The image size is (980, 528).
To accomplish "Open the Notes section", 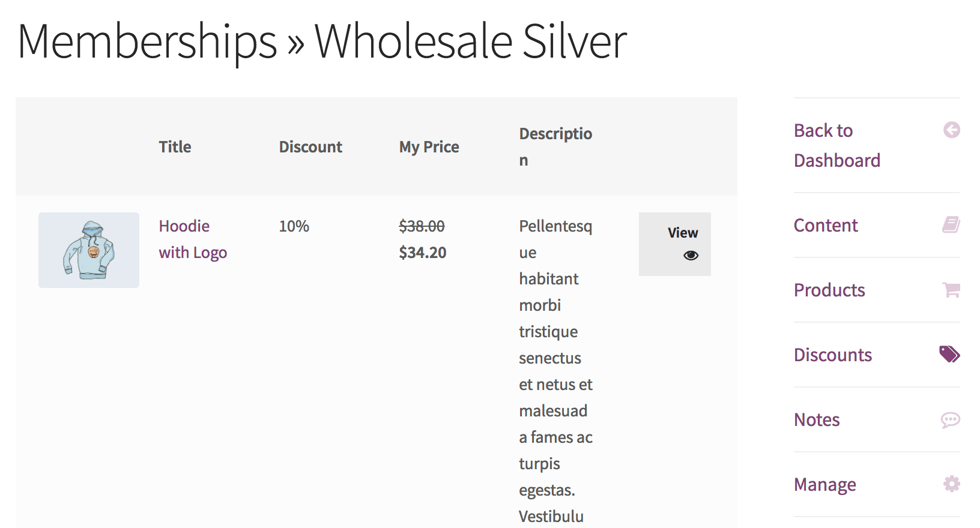I will [x=817, y=419].
